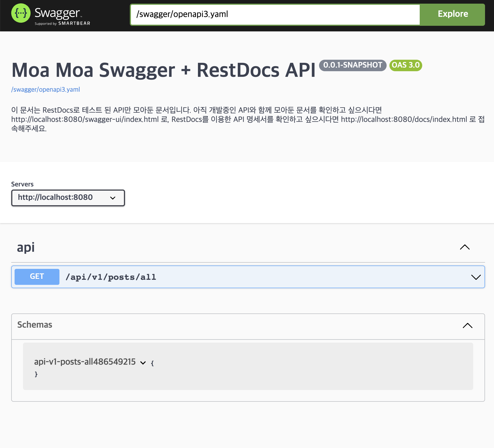Click the spec URL input field

coord(274,14)
